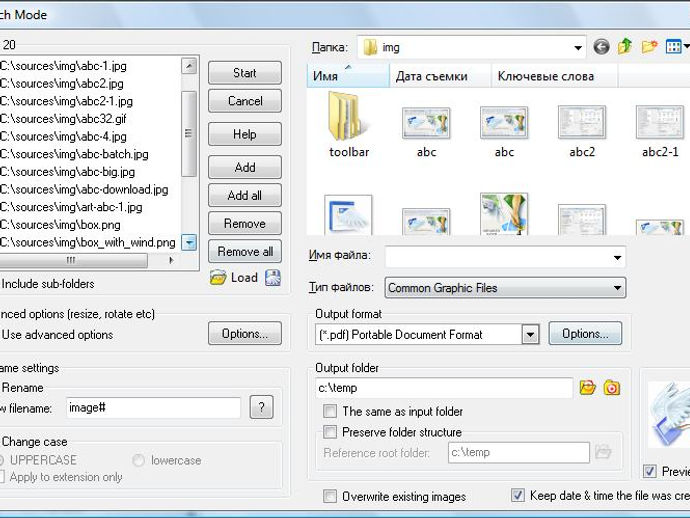Select the blue window icon thumbnail
The height and width of the screenshot is (518, 690).
348,215
